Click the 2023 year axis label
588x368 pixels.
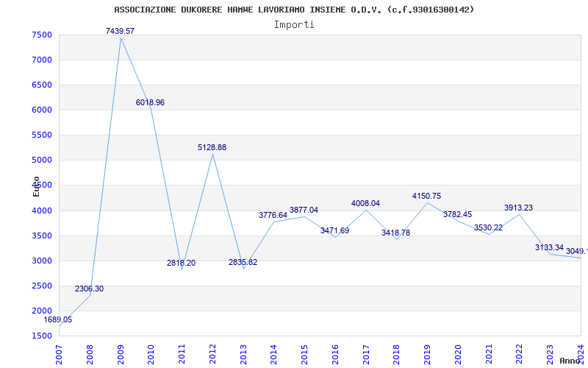tap(551, 355)
